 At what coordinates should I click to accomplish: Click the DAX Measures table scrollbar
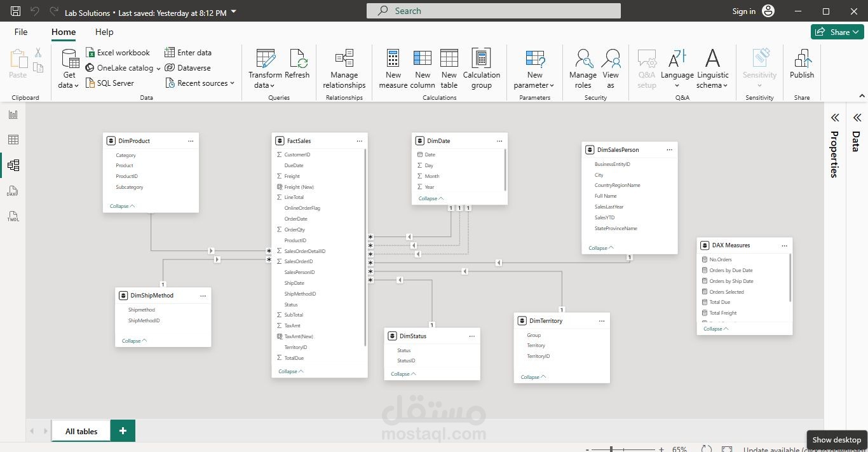tap(790, 278)
